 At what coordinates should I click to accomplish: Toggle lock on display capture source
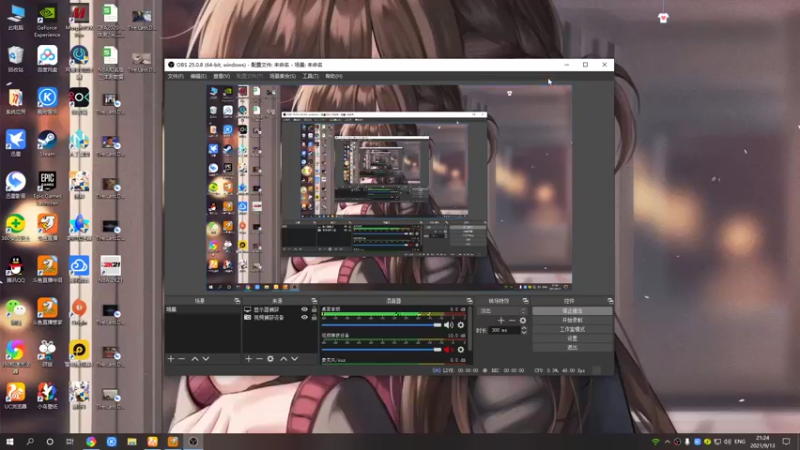tap(314, 310)
